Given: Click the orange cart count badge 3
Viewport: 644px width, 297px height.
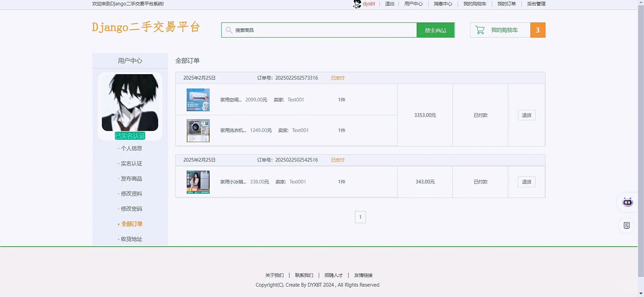Looking at the screenshot, I should 538,30.
